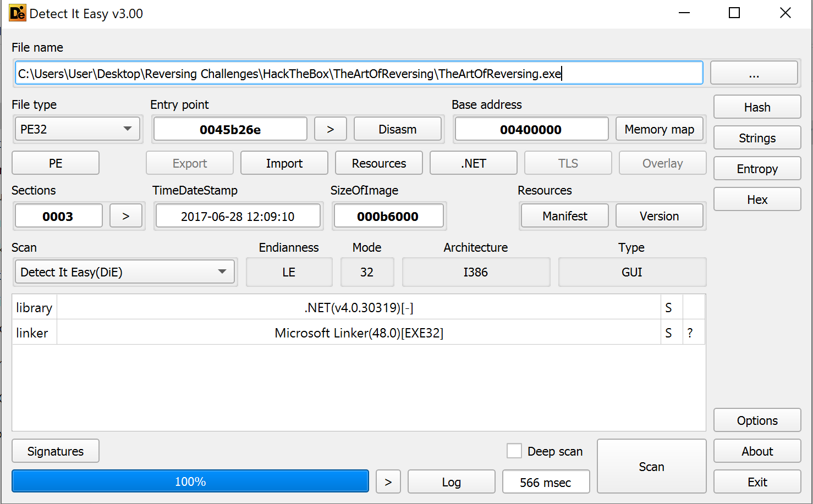Click the Architecture I386 field
813x504 pixels.
[476, 272]
